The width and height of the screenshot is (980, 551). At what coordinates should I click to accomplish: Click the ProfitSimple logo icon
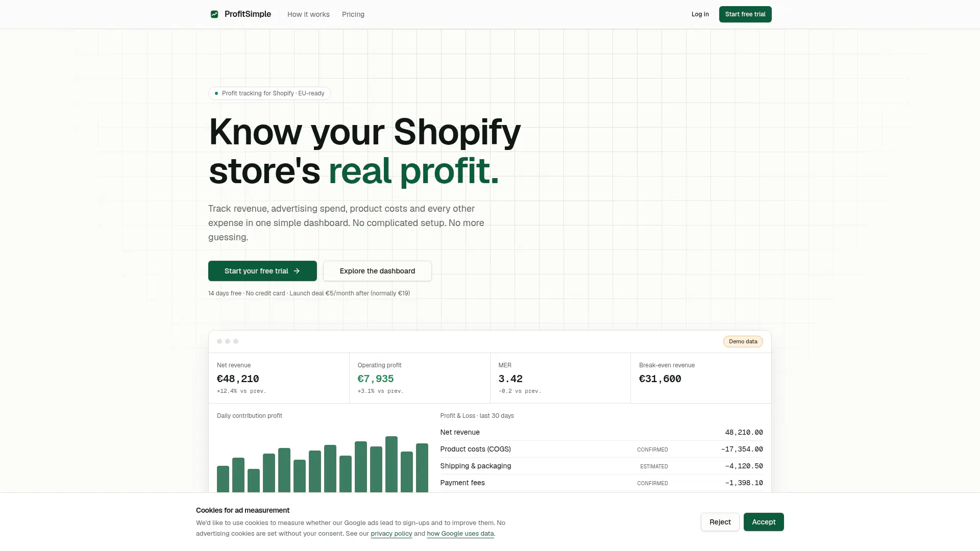click(214, 14)
